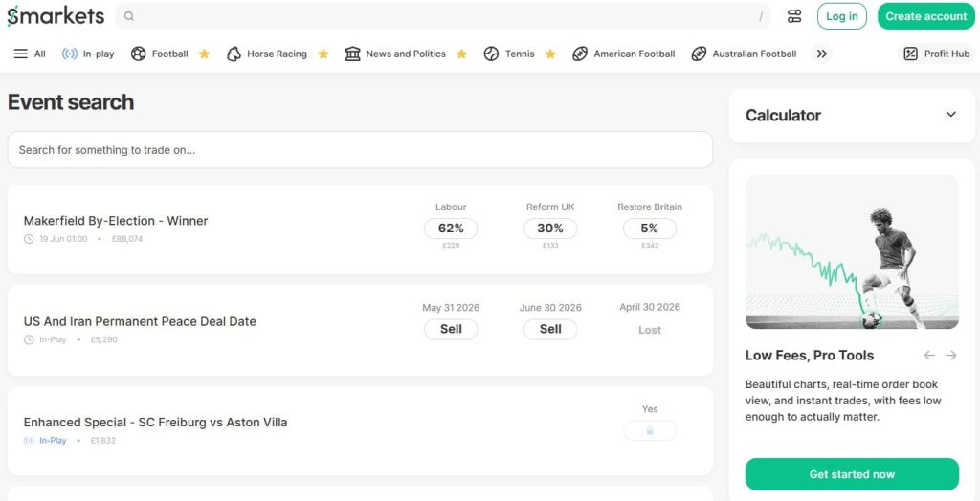
Task: Go to previous promo slide arrow
Action: (x=929, y=356)
